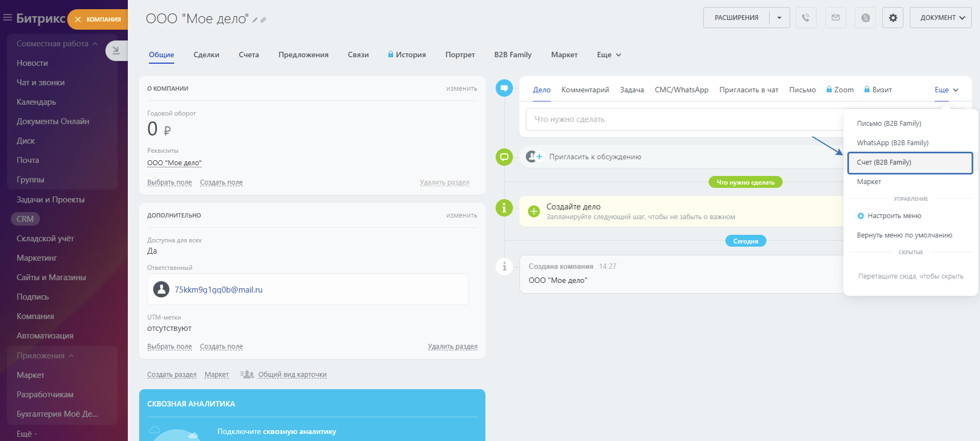This screenshot has width=980, height=441.
Task: Click the add-person icon for Пригласить к обсуждению
Action: pyautogui.click(x=534, y=157)
